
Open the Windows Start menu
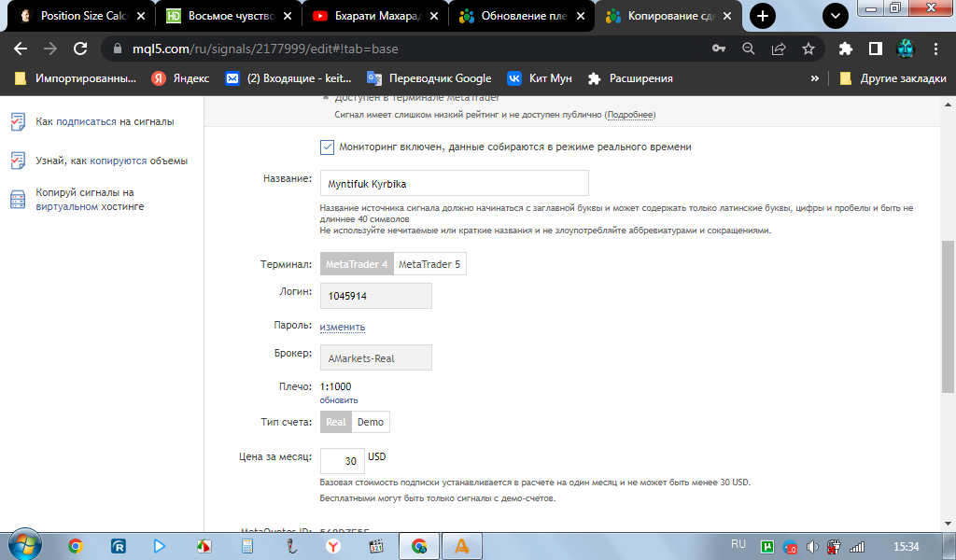[24, 545]
